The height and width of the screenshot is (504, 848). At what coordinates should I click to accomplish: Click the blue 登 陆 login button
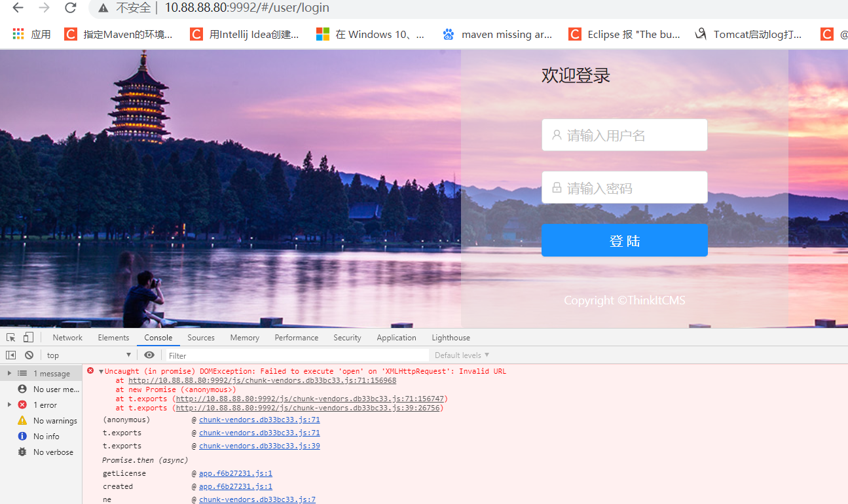tap(625, 240)
